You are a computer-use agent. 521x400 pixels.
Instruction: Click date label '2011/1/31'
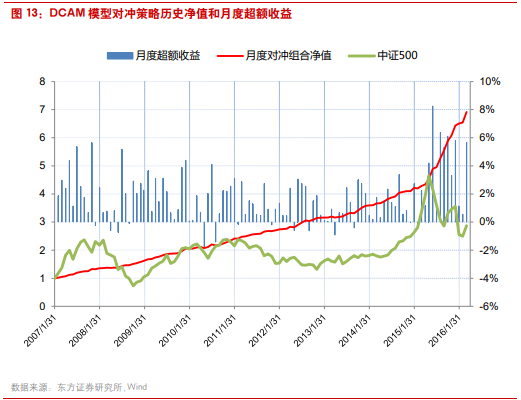pos(221,330)
